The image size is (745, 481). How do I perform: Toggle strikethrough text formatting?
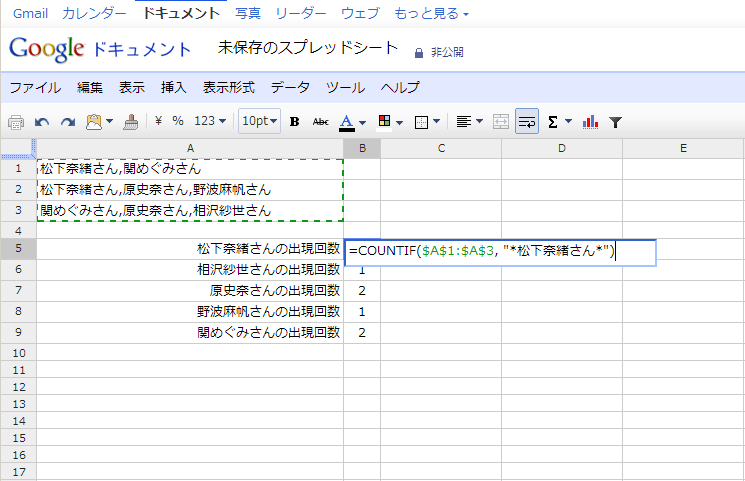(x=320, y=121)
